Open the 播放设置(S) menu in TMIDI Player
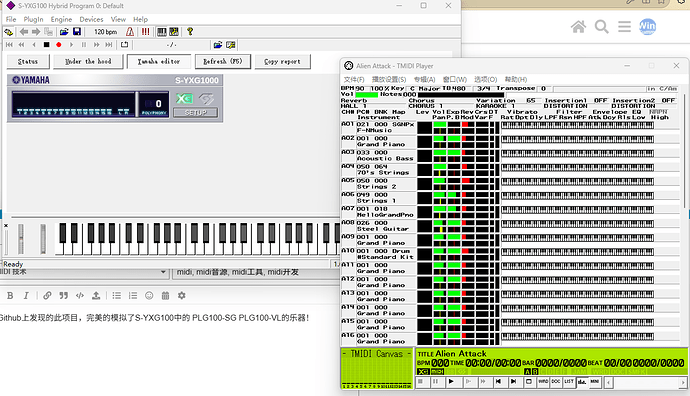The width and height of the screenshot is (690, 396). (389, 79)
